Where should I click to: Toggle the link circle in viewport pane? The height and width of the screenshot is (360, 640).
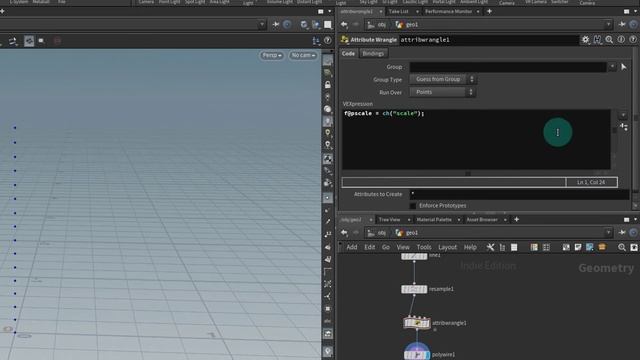coord(287,24)
